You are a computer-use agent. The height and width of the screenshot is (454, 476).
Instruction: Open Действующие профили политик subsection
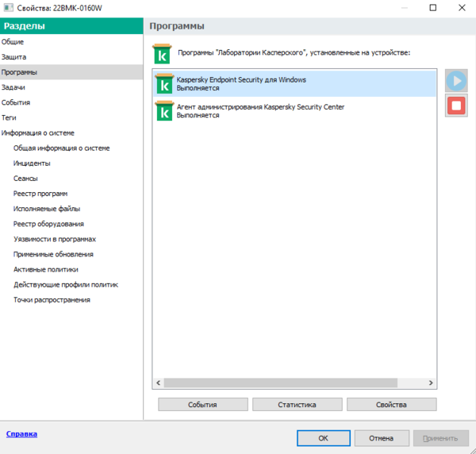(x=66, y=285)
